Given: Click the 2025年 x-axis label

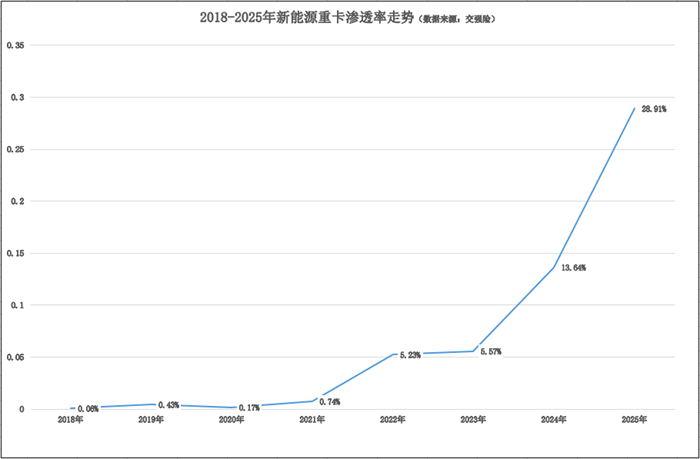Looking at the screenshot, I should point(635,421).
